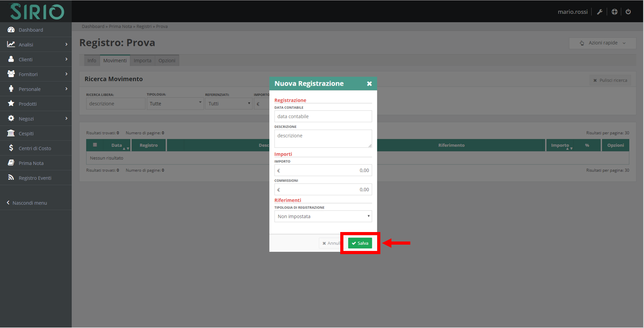The width and height of the screenshot is (644, 328).
Task: Open the Azioni rapide dropdown
Action: point(603,43)
